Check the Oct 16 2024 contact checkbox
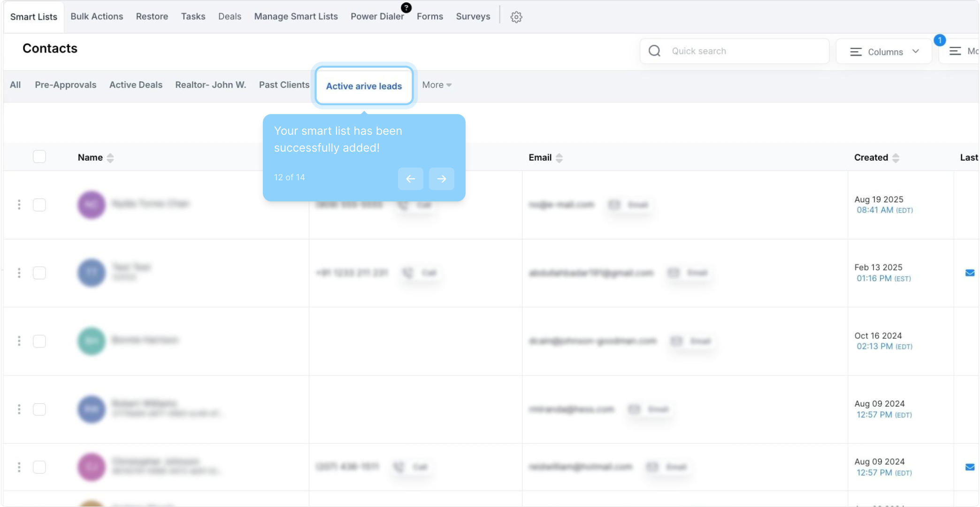Screen dimensions: 980x507 [39, 341]
